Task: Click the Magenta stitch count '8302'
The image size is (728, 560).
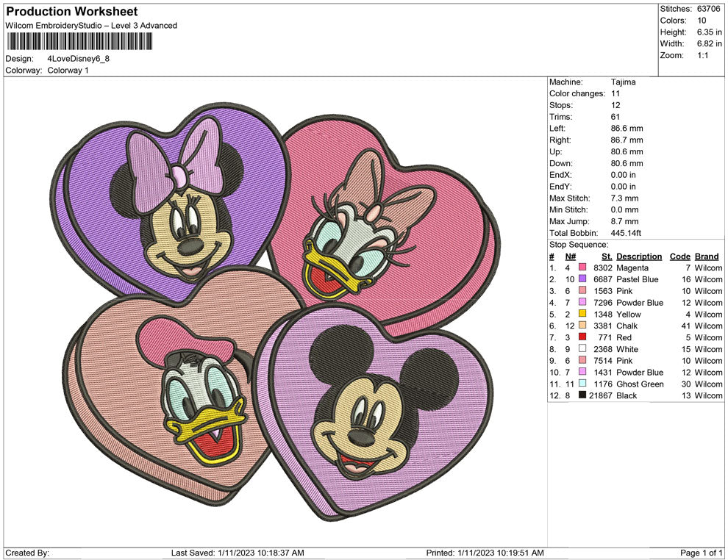Action: (603, 268)
